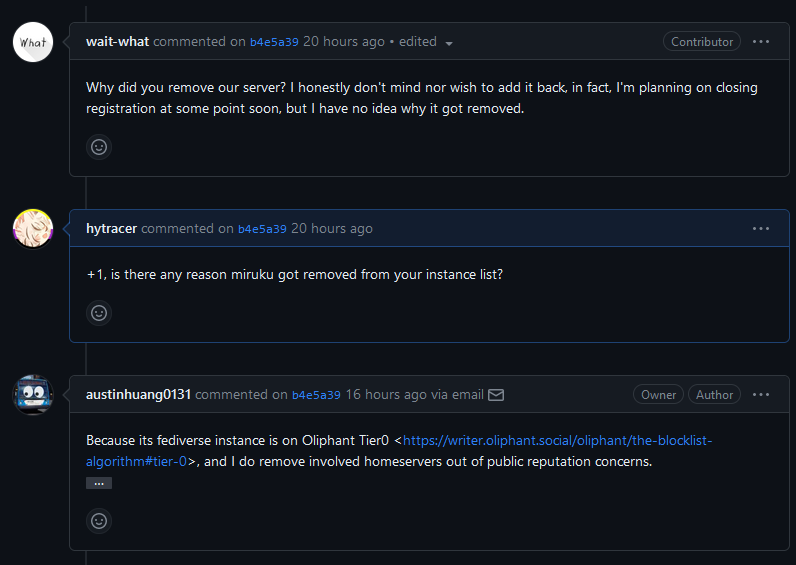Add emoji reaction to hytracer's comment
This screenshot has width=796, height=565.
coord(99,313)
